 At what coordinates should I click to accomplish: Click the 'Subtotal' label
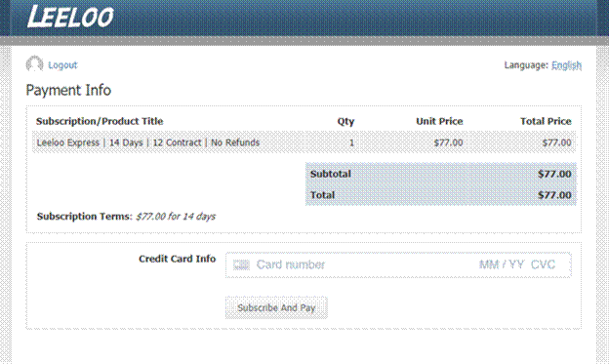point(331,174)
